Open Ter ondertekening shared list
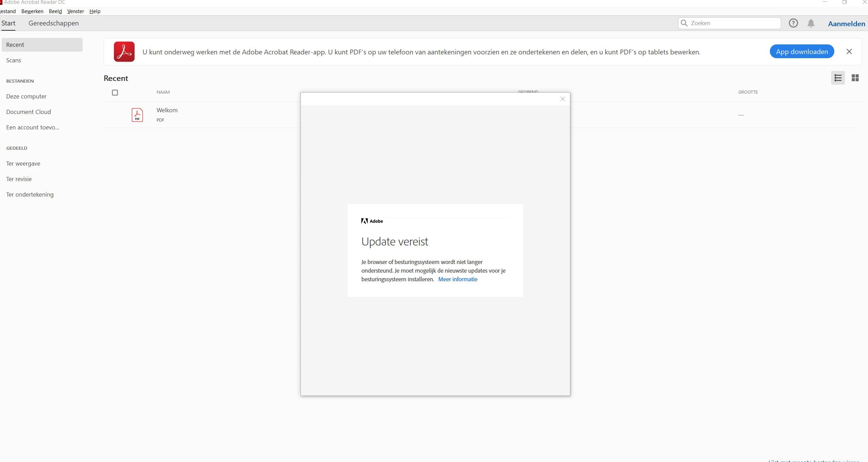Screen dimensions: 868x462 [x=30, y=195]
